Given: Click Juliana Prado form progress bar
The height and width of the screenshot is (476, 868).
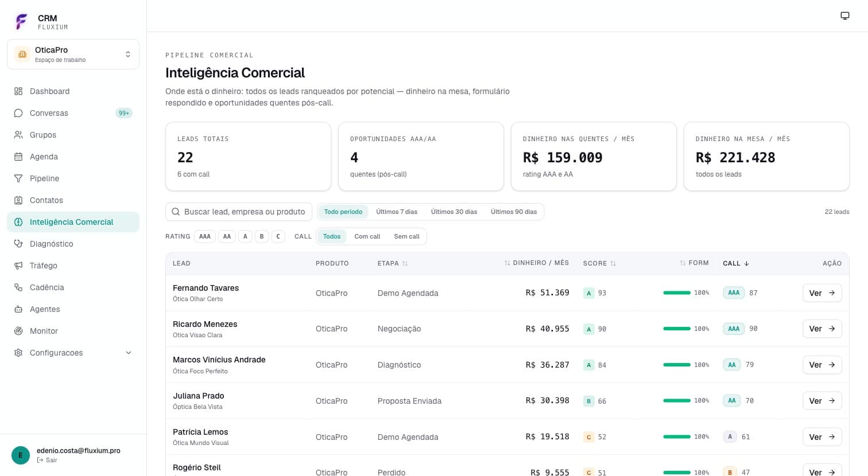Looking at the screenshot, I should pos(677,400).
